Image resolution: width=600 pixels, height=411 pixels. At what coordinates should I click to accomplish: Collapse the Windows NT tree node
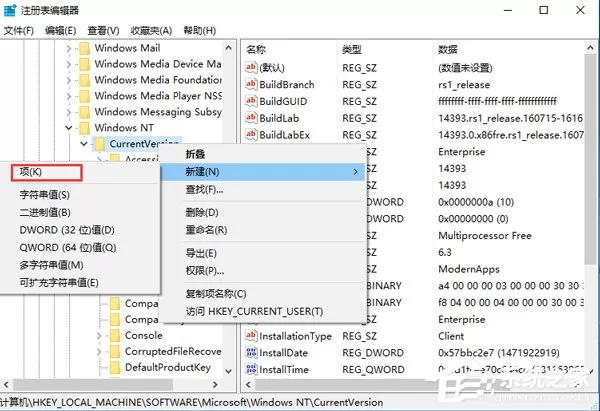coord(69,128)
